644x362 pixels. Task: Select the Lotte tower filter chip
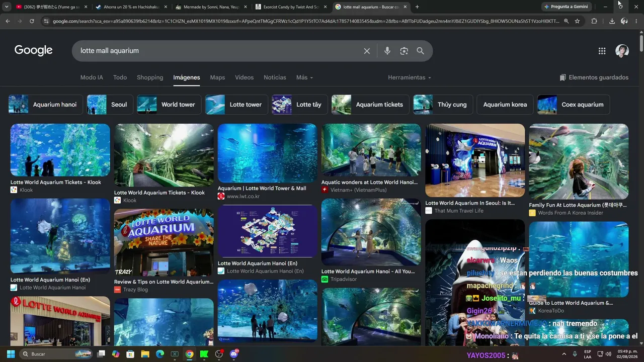(x=236, y=105)
